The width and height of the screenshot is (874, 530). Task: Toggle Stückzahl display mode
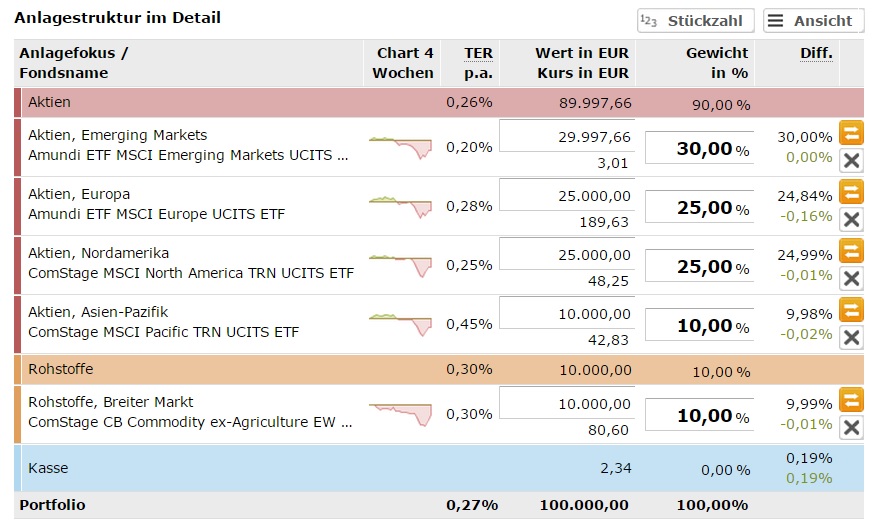696,21
